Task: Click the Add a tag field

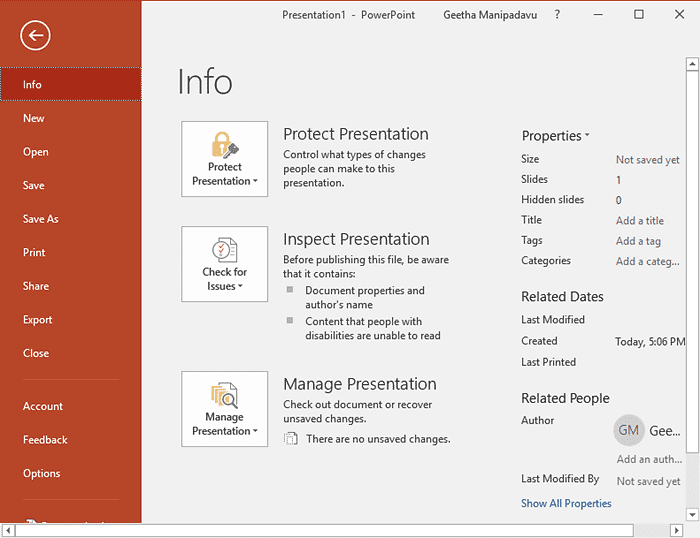Action: (x=638, y=241)
